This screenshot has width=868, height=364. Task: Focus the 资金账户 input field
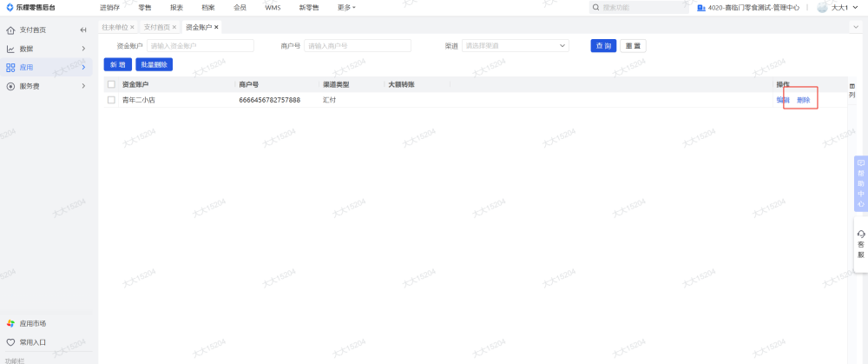point(201,46)
